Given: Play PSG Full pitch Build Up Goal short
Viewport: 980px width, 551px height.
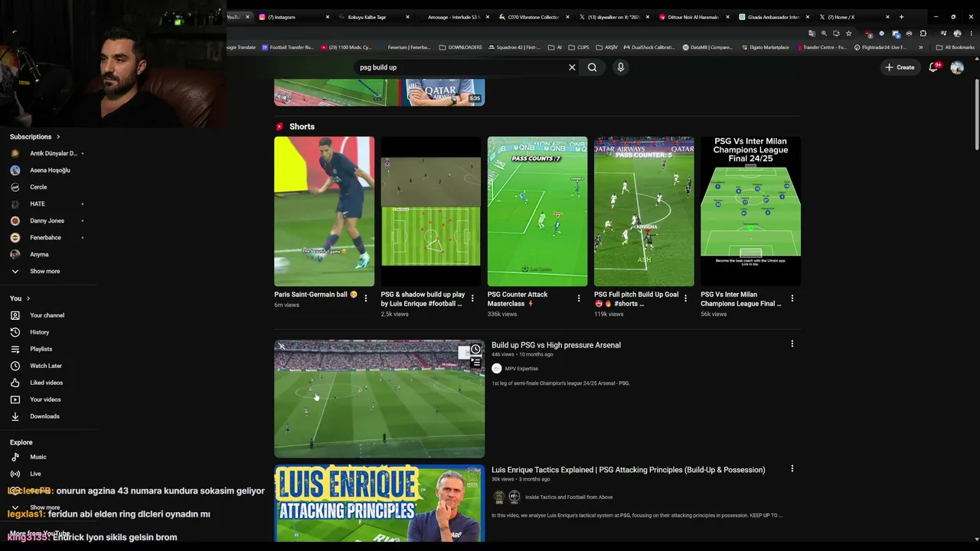Looking at the screenshot, I should (x=644, y=211).
